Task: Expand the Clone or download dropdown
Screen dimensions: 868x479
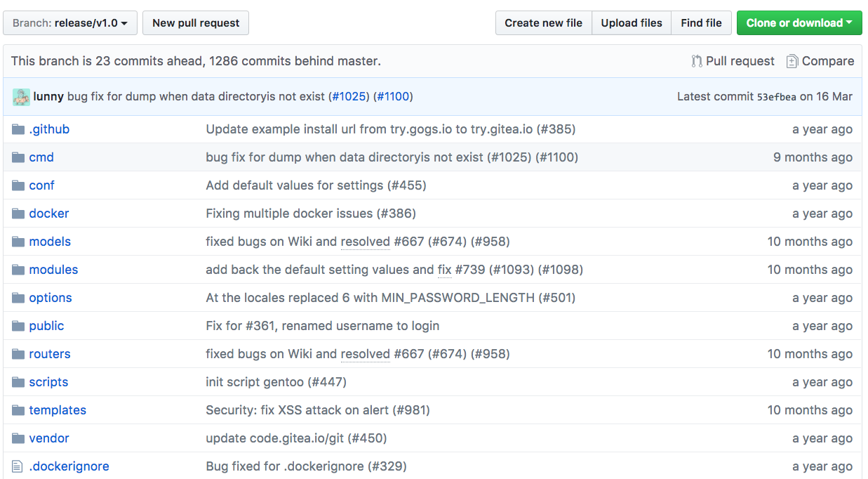Action: (799, 23)
